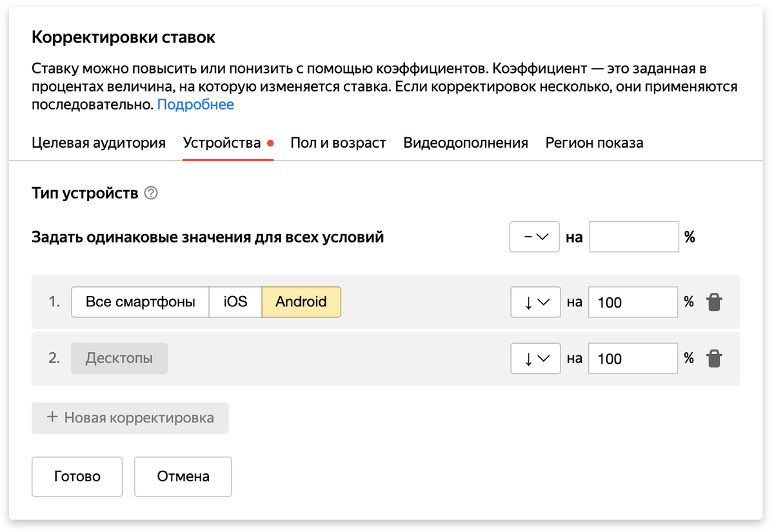Follow the Подробнее link
Image resolution: width=774 pixels, height=532 pixels.
[x=195, y=104]
